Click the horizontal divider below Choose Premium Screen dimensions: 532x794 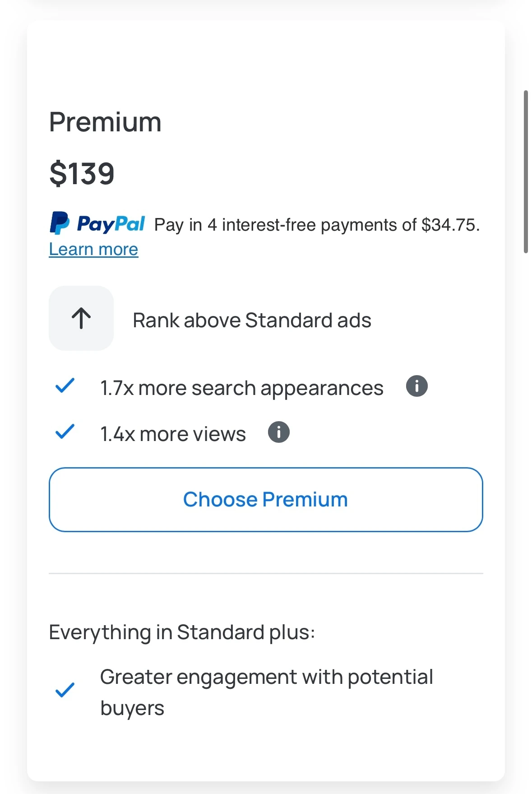coord(266,573)
